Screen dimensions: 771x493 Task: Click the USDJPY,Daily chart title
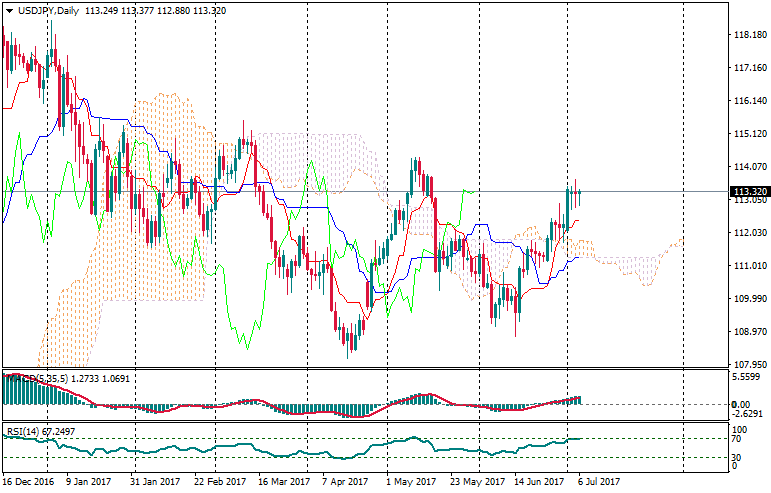(x=43, y=10)
